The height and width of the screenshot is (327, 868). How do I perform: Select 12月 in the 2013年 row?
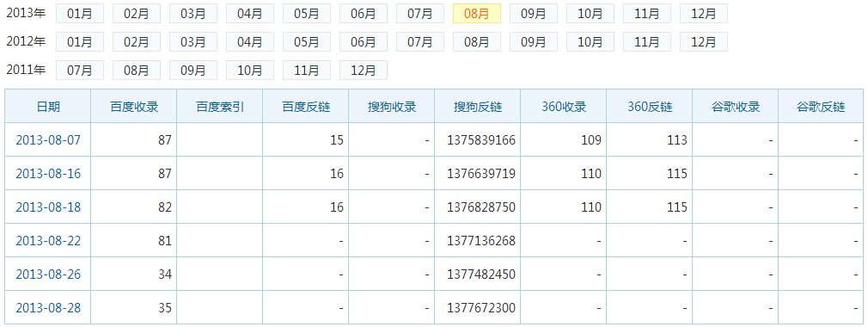[x=704, y=13]
